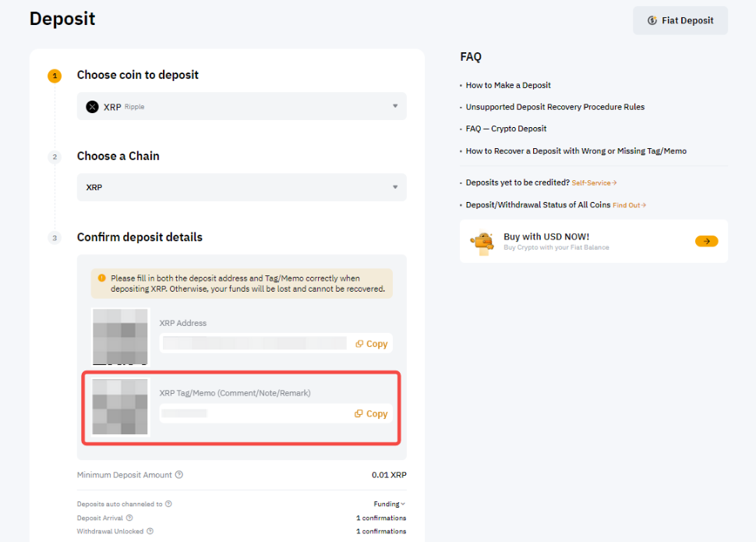
Task: Click the info icon beside Minimum Deposit Amount
Action: pos(179,475)
